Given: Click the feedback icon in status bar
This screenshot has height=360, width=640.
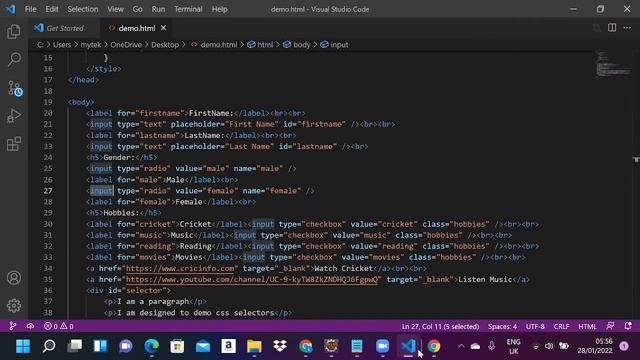Looking at the screenshot, I should coord(610,326).
